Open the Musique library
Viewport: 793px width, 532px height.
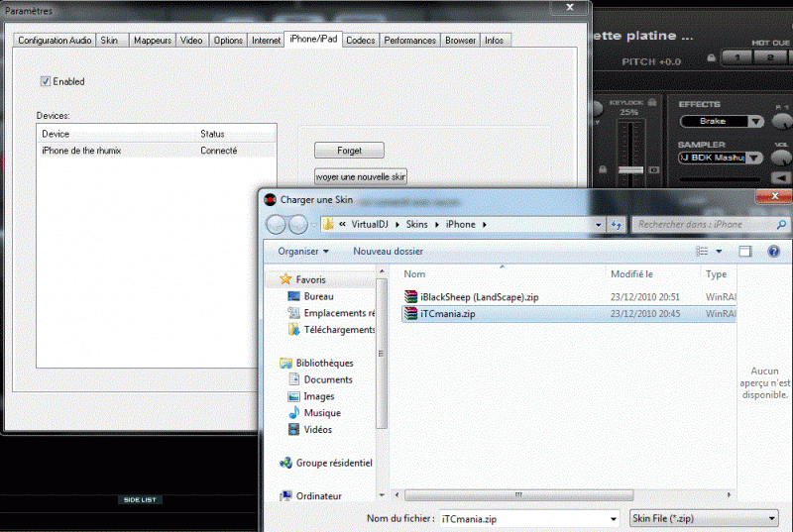pyautogui.click(x=321, y=413)
